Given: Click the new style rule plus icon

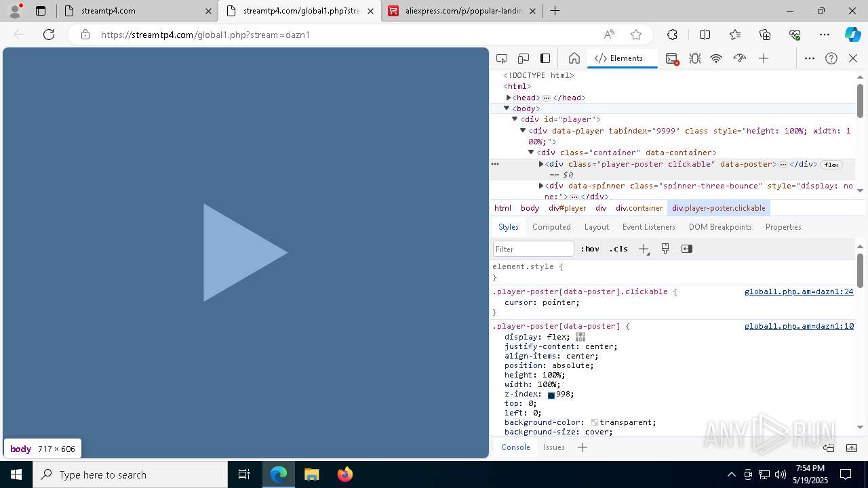Looking at the screenshot, I should click(644, 249).
